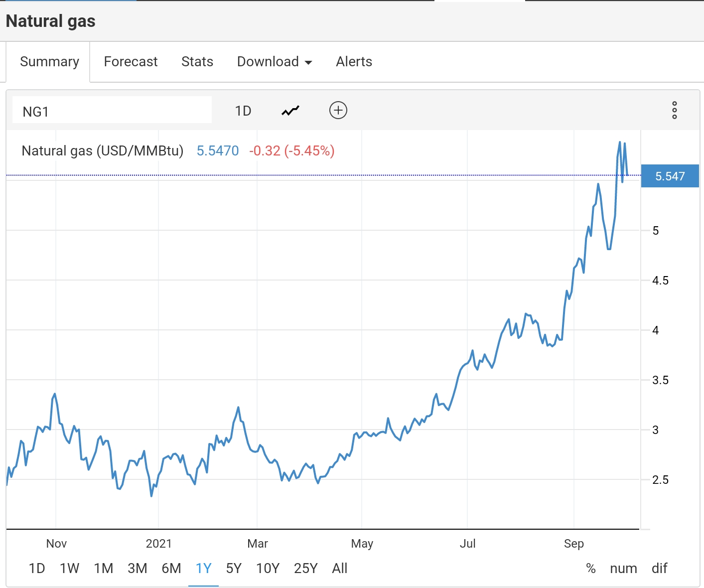Image resolution: width=704 pixels, height=588 pixels.
Task: Toggle num display mode
Action: pyautogui.click(x=624, y=569)
